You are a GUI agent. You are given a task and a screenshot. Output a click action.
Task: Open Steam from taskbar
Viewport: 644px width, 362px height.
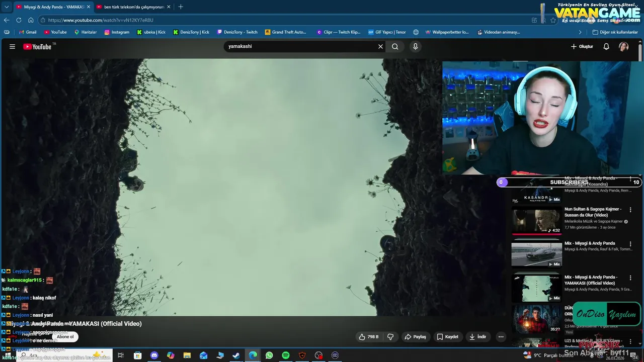coord(236,355)
